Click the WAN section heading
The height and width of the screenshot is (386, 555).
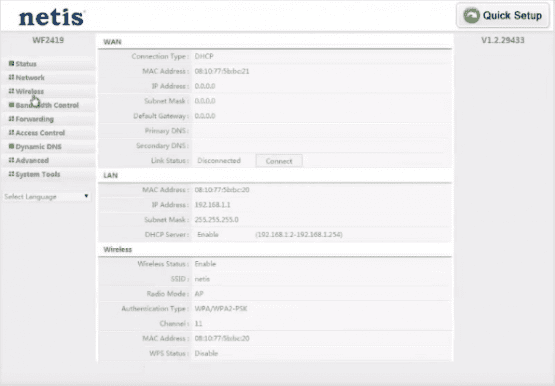(x=112, y=42)
